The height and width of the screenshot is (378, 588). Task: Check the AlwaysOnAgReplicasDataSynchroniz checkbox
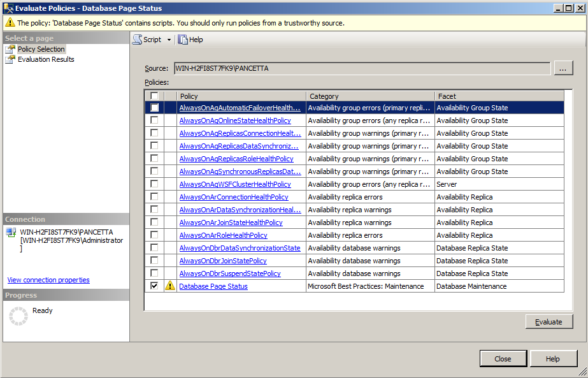[x=154, y=146]
